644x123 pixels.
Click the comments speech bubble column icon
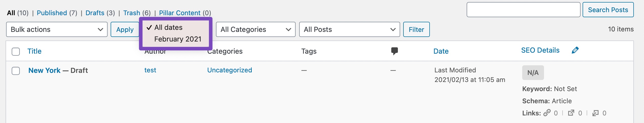pyautogui.click(x=394, y=51)
